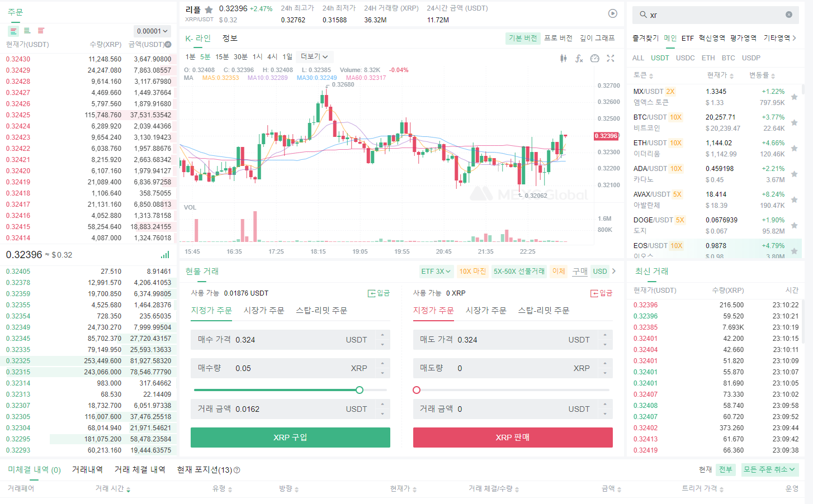Sort market list by 토큰 column
Viewport: 813px width, 504px height.
(x=643, y=75)
